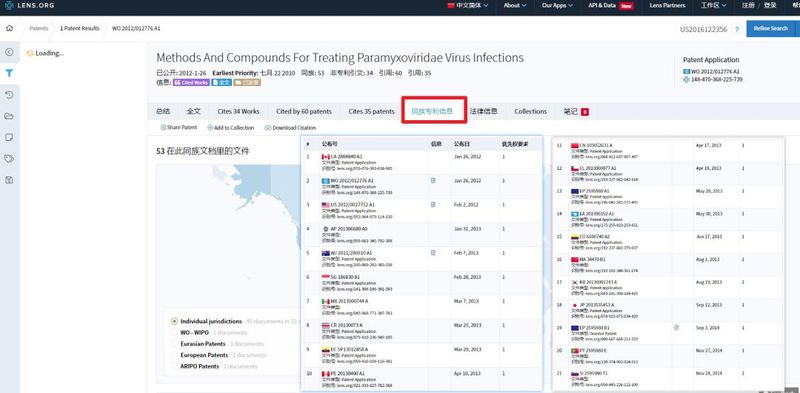Click Add to Collection

point(231,128)
